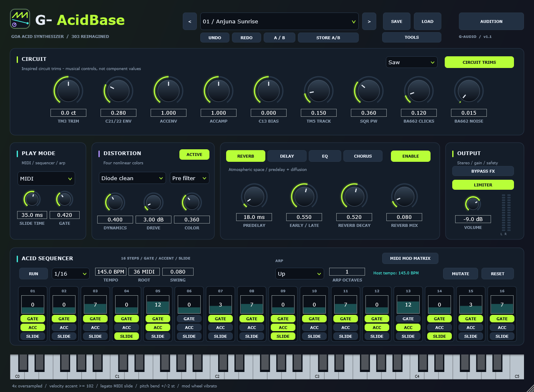Click the Tempo field showing 145.0 BPM
Image resolution: width=534 pixels, height=392 pixels.
(111, 271)
